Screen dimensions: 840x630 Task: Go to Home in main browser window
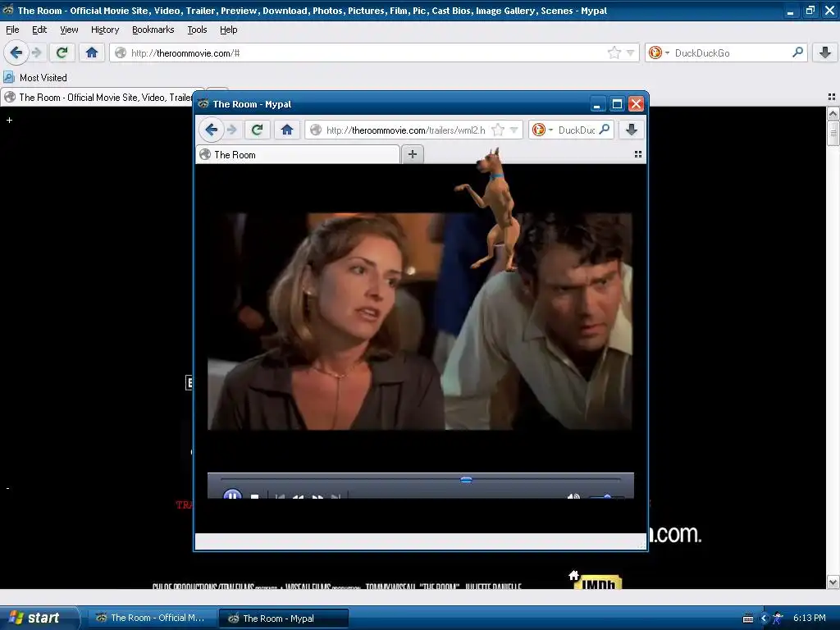[x=92, y=52]
